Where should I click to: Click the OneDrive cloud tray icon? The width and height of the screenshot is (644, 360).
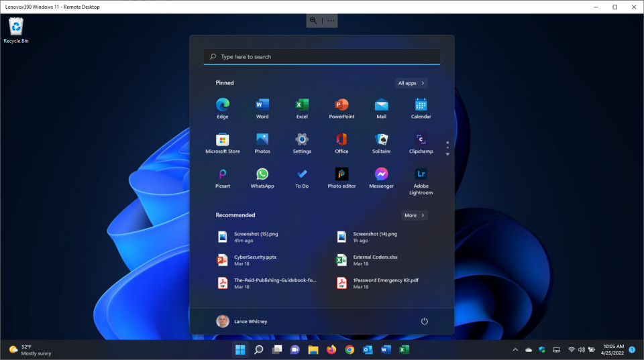coord(529,350)
